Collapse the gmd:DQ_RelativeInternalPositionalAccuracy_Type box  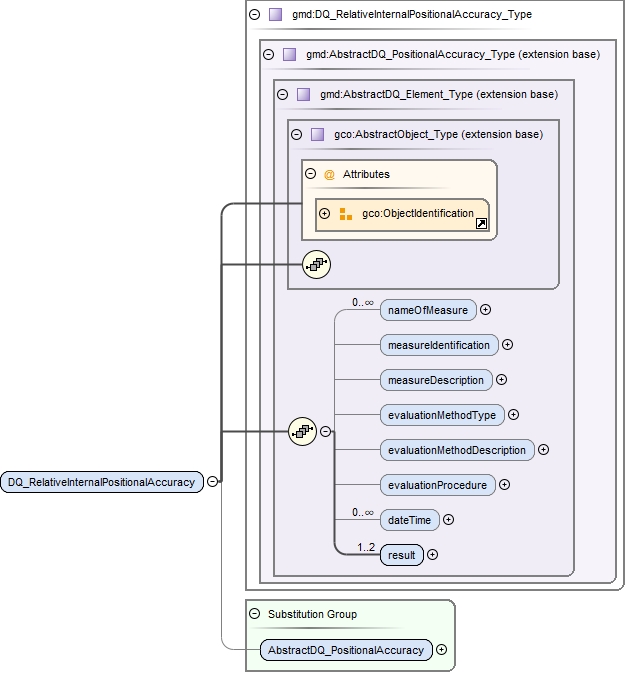[x=255, y=15]
